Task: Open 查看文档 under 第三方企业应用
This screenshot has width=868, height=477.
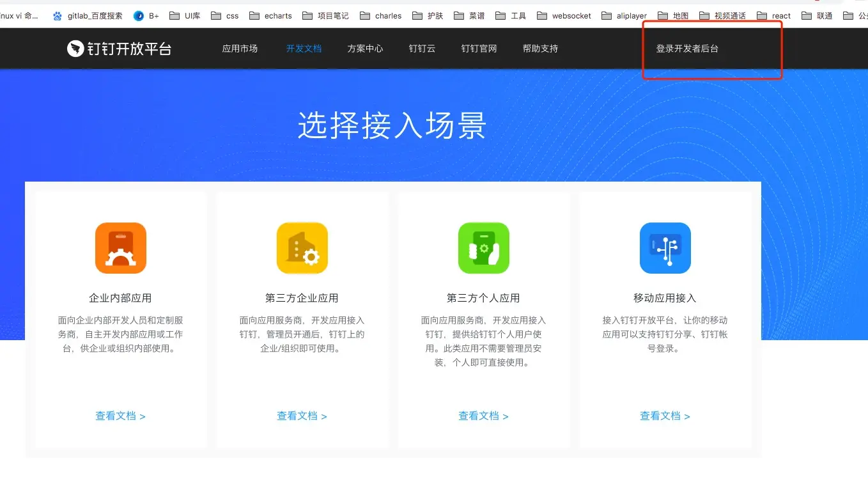Action: pyautogui.click(x=302, y=416)
